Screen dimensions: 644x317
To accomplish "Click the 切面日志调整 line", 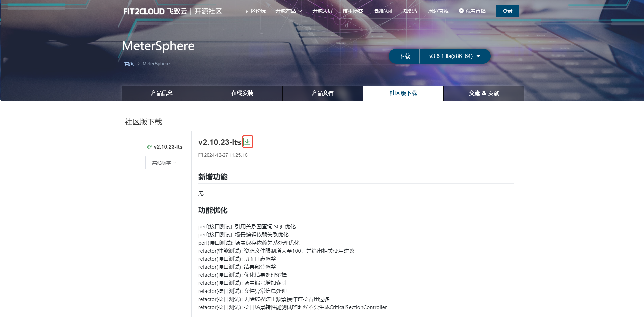I will pos(237,259).
